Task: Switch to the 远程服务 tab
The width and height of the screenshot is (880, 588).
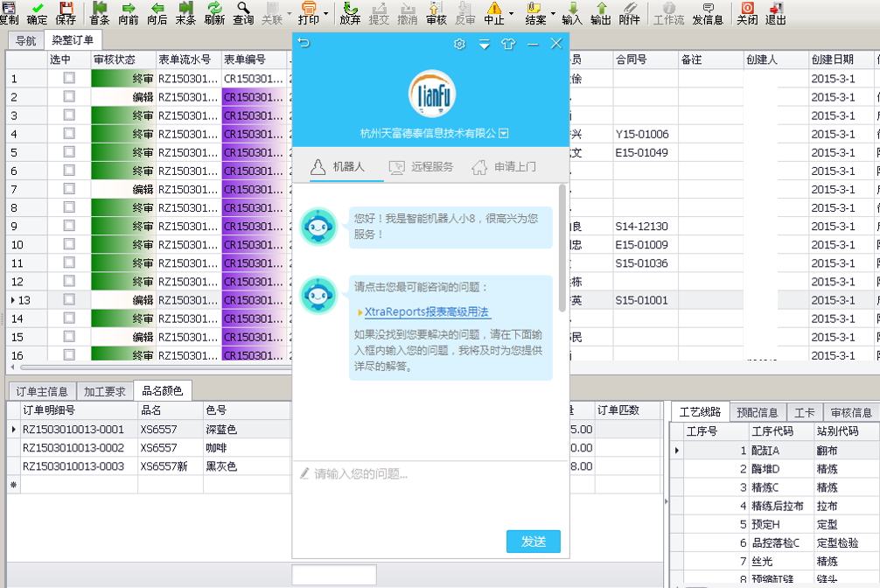Action: (x=421, y=166)
